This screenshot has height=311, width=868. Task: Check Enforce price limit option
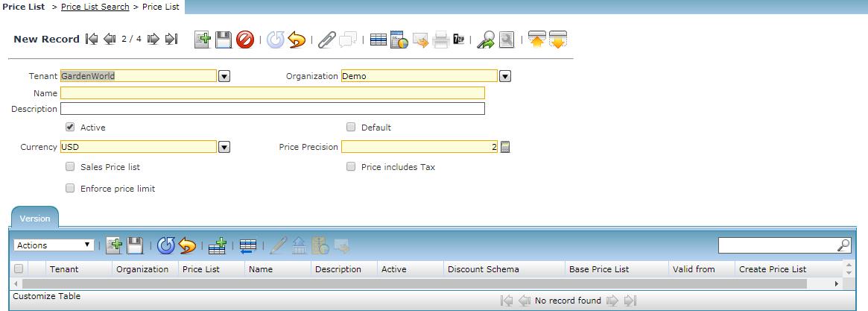coord(70,188)
